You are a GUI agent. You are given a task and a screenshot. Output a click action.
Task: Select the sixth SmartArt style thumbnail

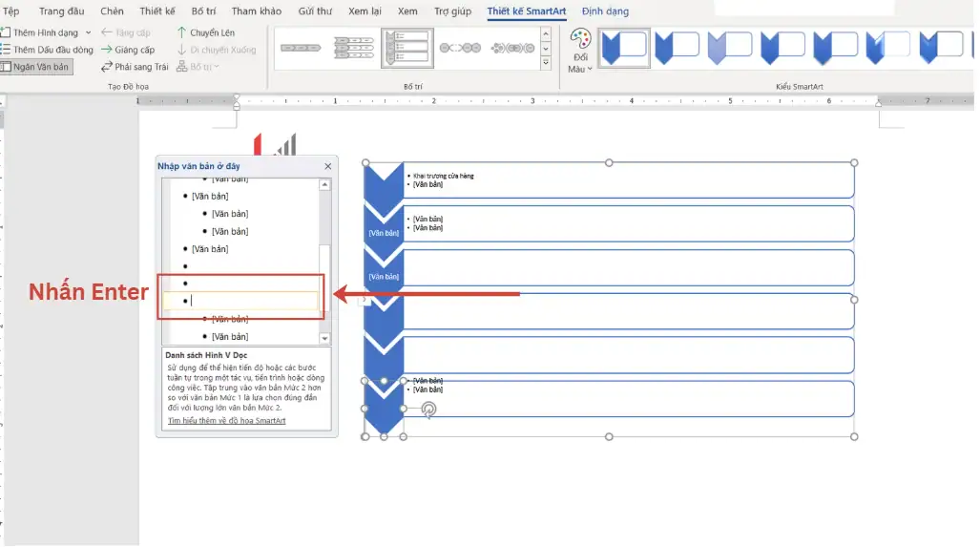coord(888,48)
